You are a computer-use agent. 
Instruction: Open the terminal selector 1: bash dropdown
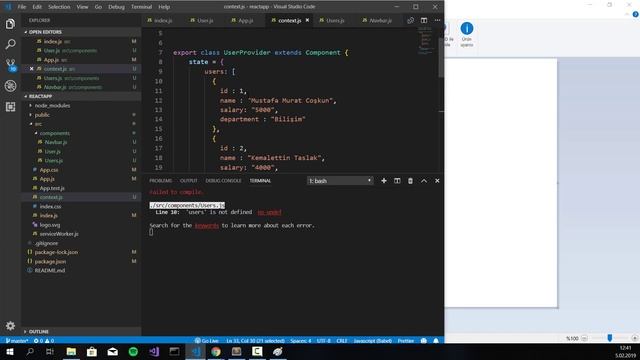(x=340, y=180)
